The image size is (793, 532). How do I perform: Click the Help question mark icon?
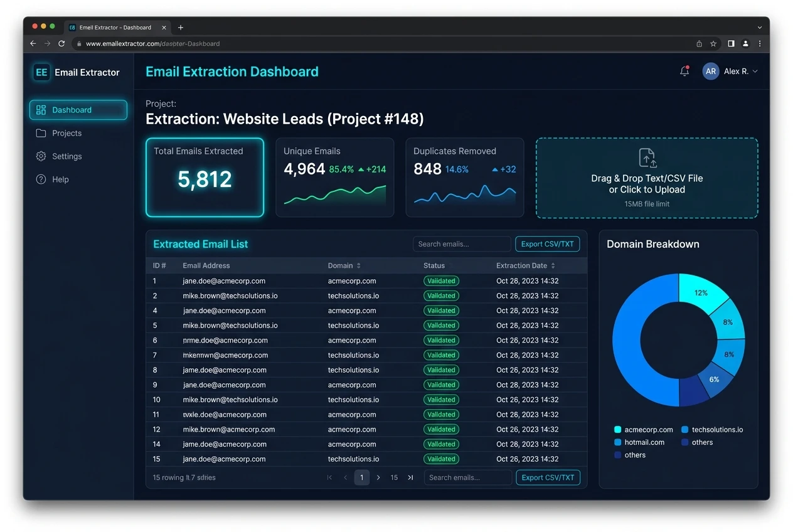[41, 179]
